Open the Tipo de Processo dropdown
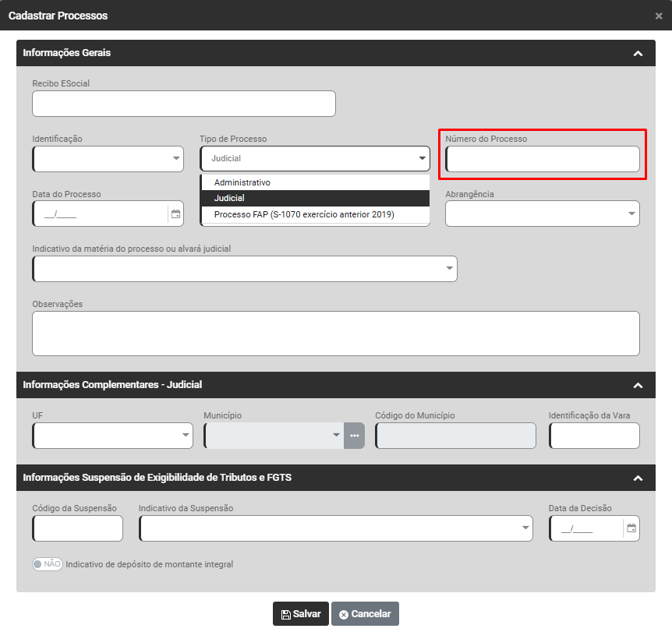The image size is (672, 632). [315, 158]
